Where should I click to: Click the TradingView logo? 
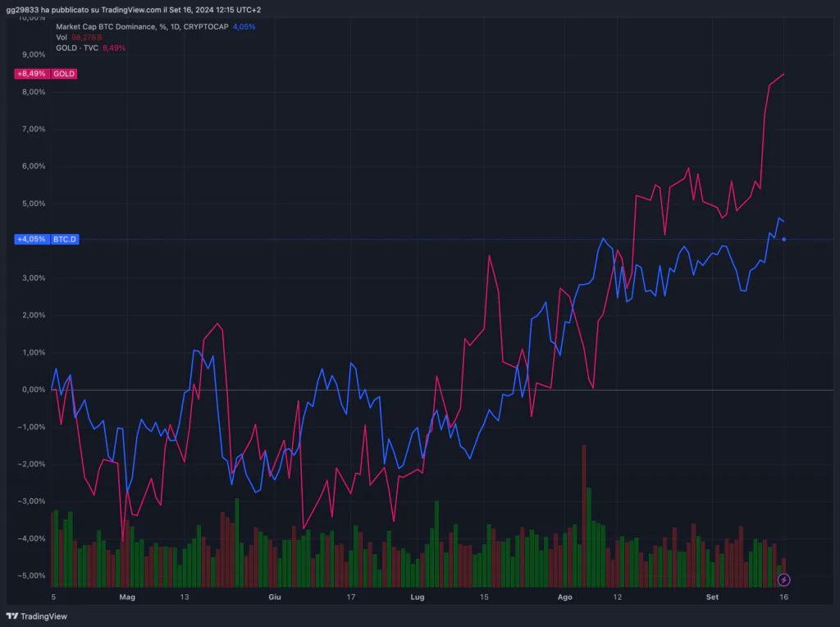pyautogui.click(x=37, y=616)
